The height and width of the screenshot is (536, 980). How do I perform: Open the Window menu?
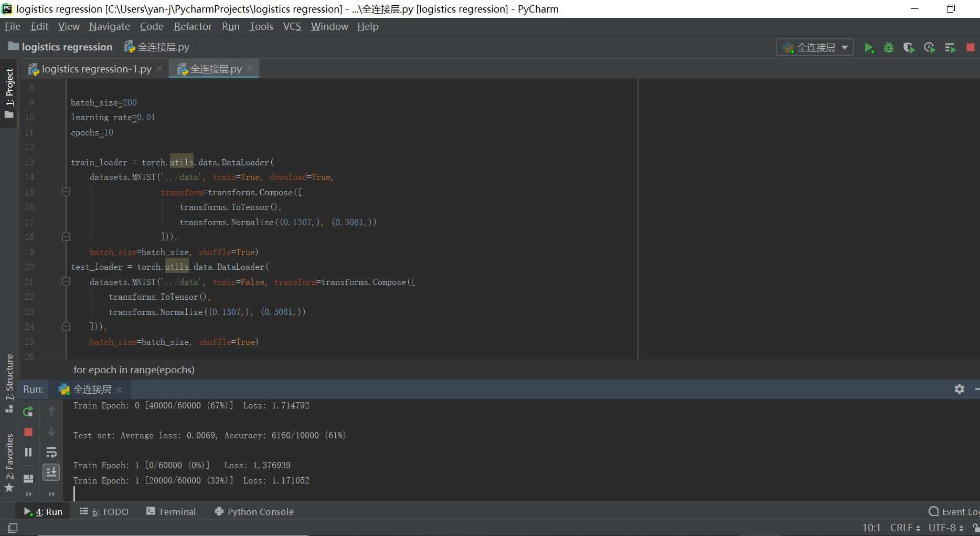tap(329, 26)
